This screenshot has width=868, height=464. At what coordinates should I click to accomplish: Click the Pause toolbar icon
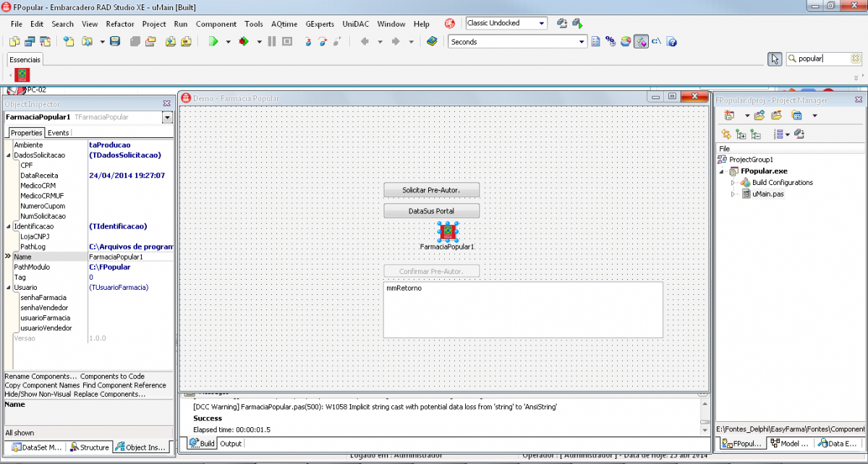(x=272, y=42)
